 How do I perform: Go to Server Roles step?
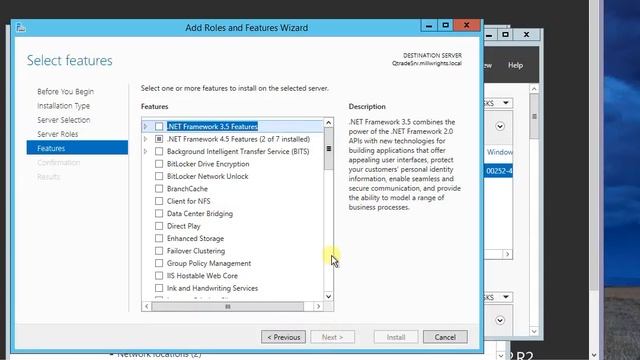click(x=58, y=134)
